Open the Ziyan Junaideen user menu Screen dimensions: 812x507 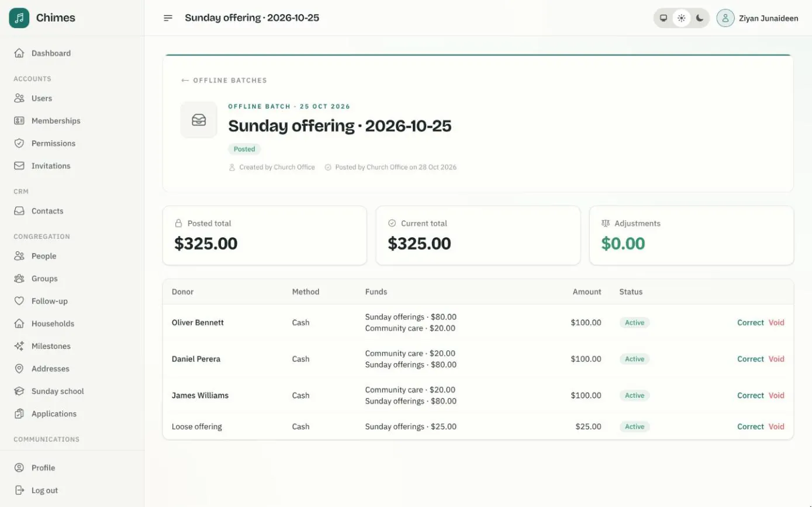758,18
